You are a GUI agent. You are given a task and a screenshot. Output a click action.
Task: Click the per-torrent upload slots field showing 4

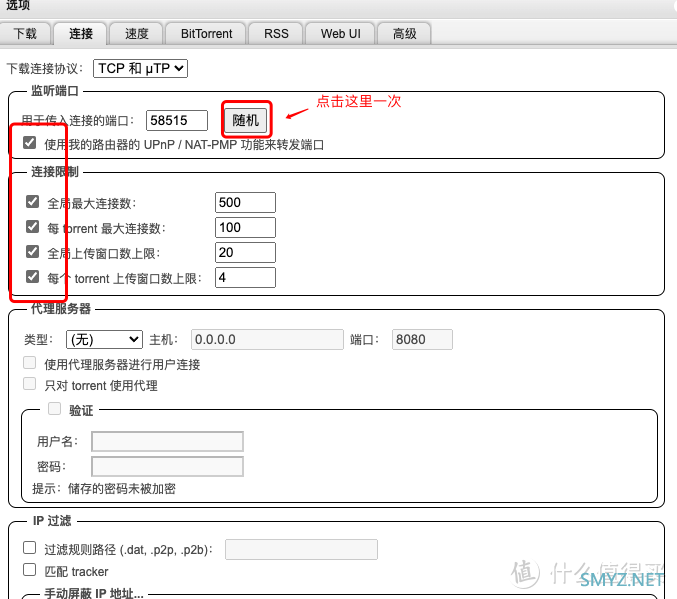pyautogui.click(x=245, y=278)
